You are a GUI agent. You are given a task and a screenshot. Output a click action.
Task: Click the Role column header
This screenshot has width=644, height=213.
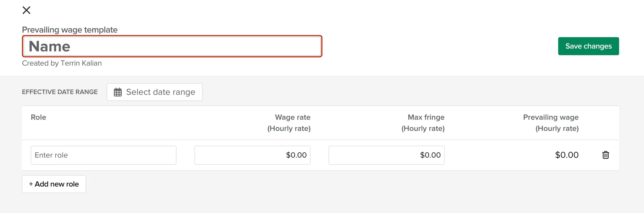(38, 117)
